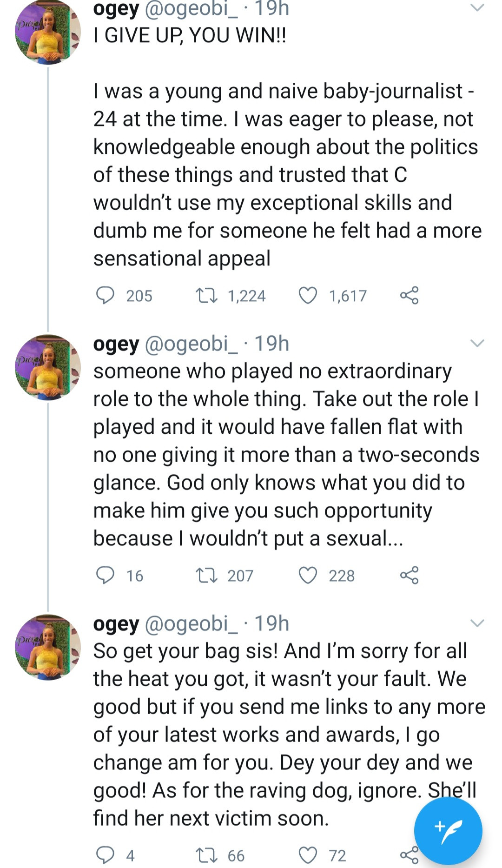Like the tweet with 228 likes
This screenshot has width=502, height=868.
(x=308, y=576)
